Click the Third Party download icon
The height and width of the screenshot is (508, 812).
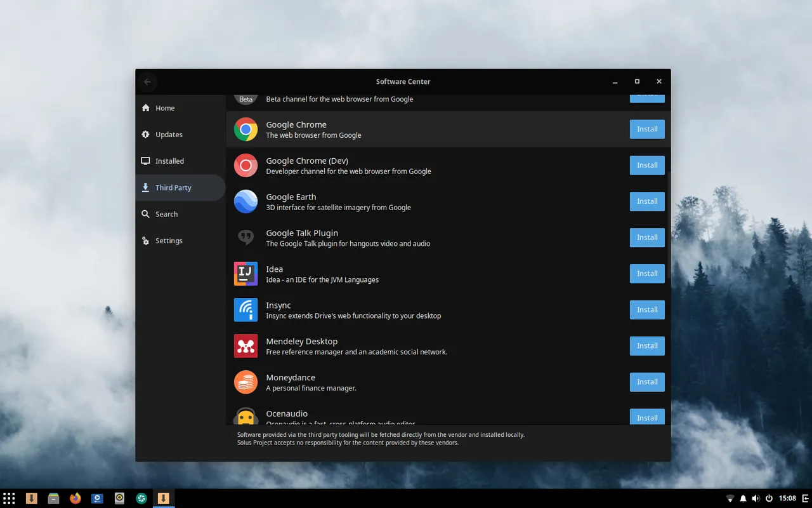click(x=146, y=188)
